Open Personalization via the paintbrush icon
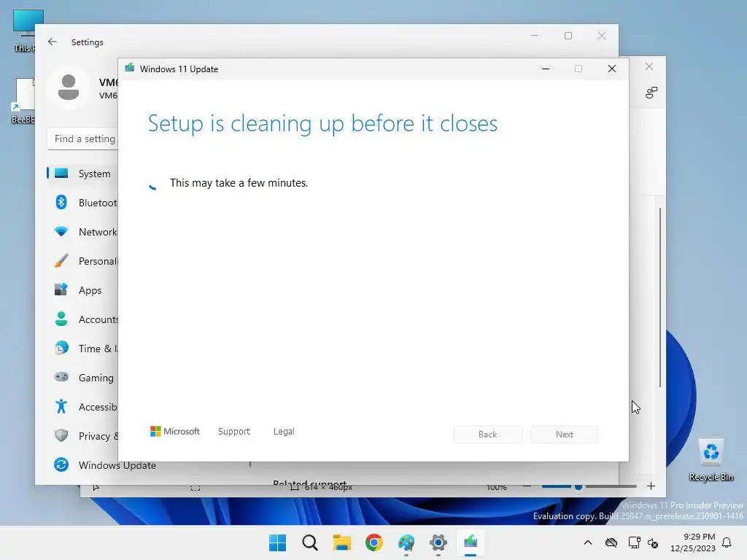The width and height of the screenshot is (747, 560). 61,261
